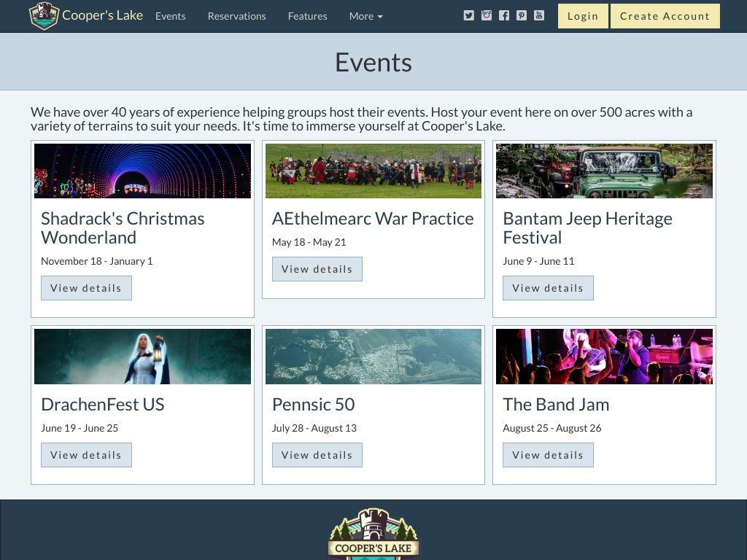The image size is (747, 560).
Task: Open the Pinterest social icon
Action: click(x=522, y=16)
